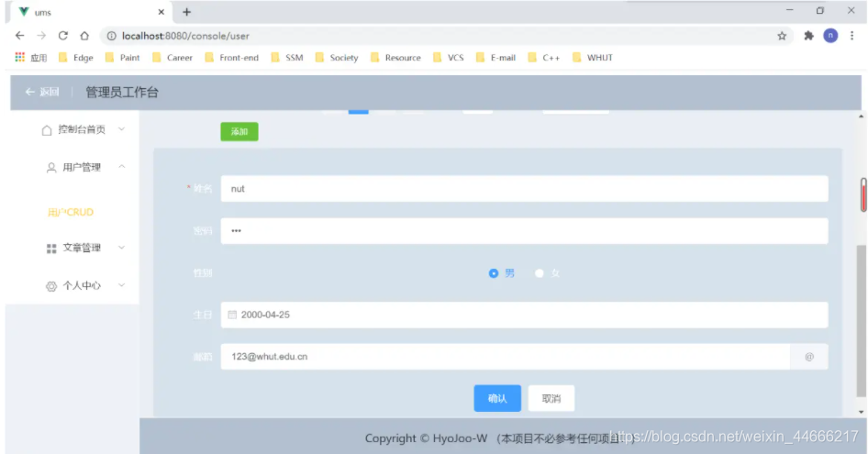Screen dimensions: 868x454
Task: Open the Career bookmark folder
Action: 172,57
